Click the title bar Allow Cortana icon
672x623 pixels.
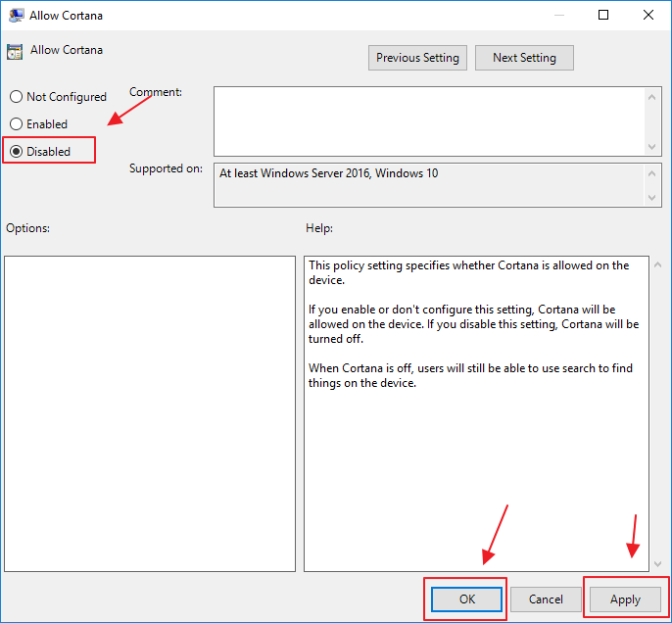point(16,16)
